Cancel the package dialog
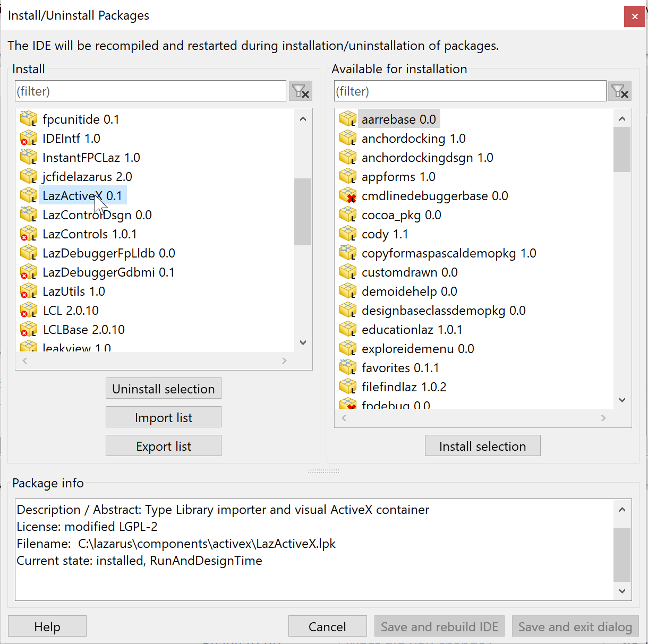The image size is (648, 644). pyautogui.click(x=327, y=626)
